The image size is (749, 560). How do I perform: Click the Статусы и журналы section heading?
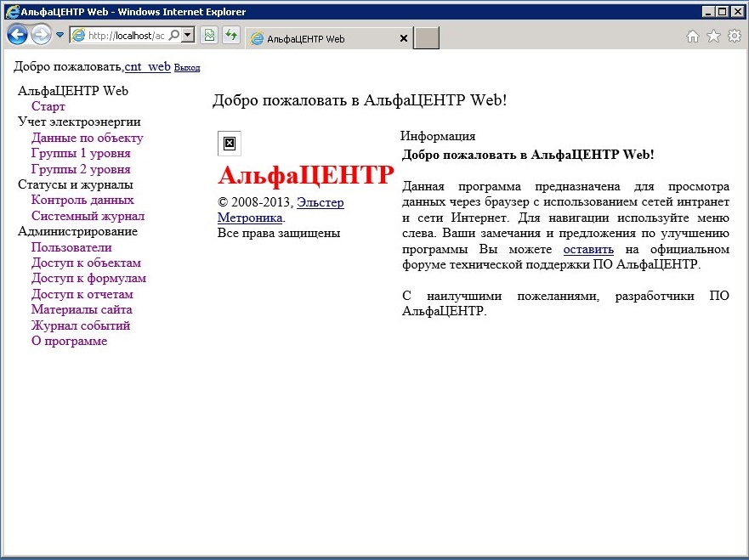(76, 184)
